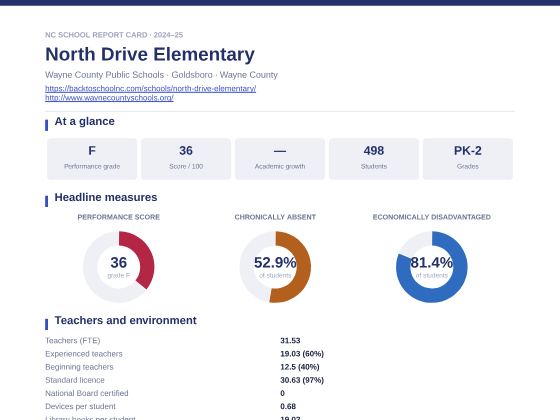Select the Devices per student row label
Viewport: 560px width, 420px height.
(80, 406)
